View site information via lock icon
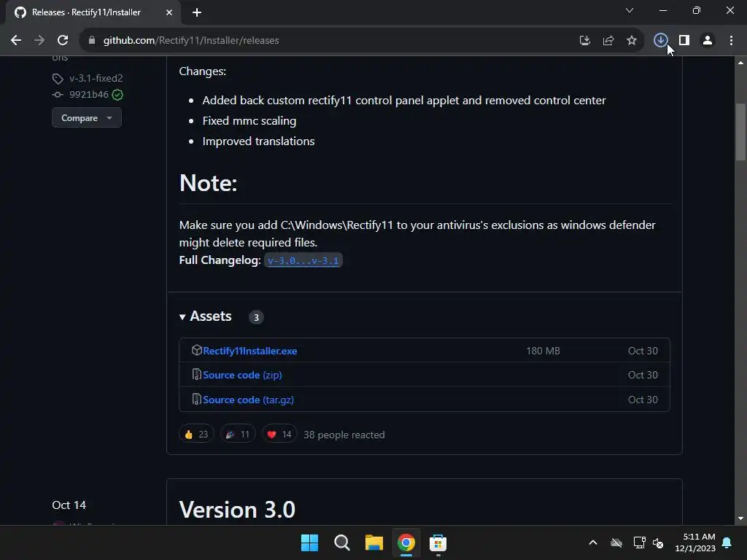The width and height of the screenshot is (747, 560). [x=92, y=41]
